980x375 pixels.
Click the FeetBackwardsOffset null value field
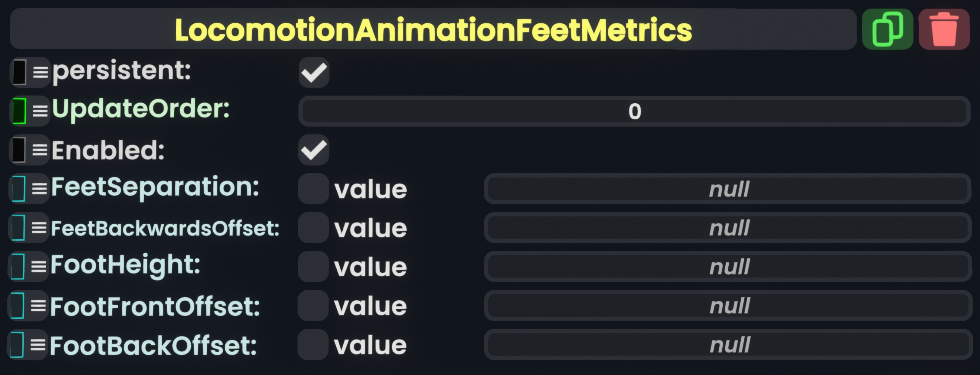pyautogui.click(x=728, y=228)
